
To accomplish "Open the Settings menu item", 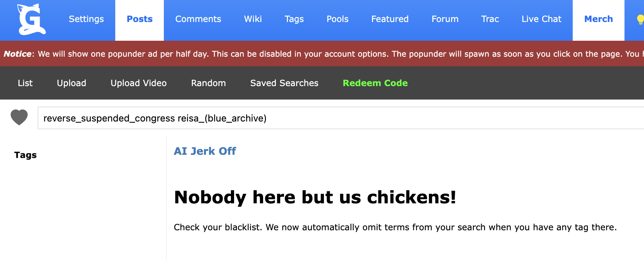I will (x=86, y=19).
